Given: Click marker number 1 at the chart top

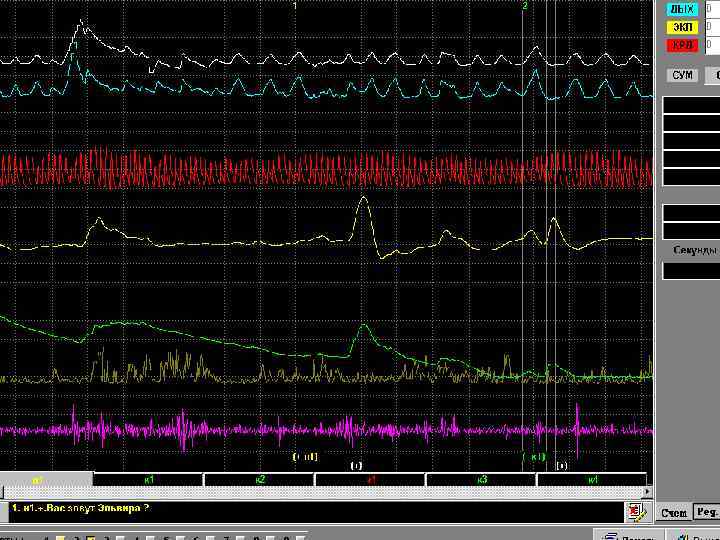Looking at the screenshot, I should (295, 6).
